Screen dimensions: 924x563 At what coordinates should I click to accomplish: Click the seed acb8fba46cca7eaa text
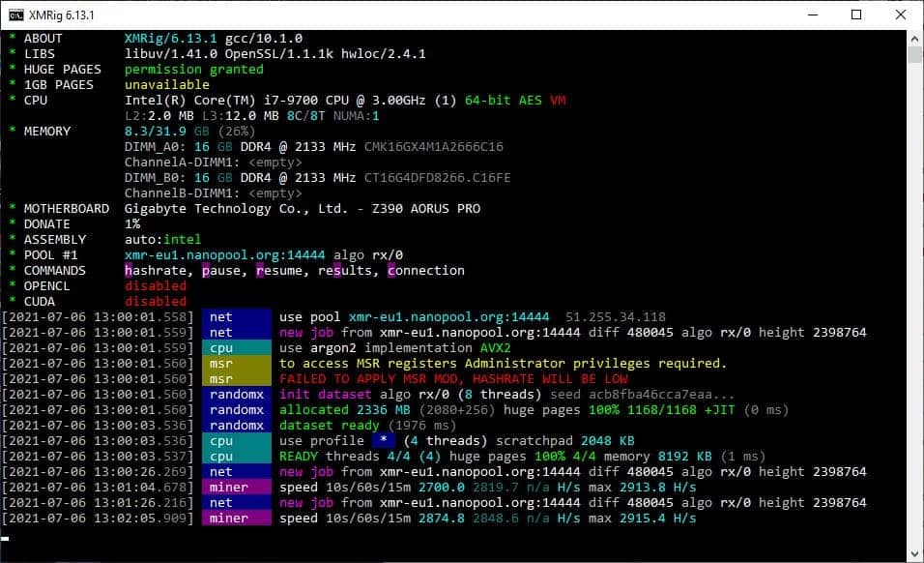point(643,395)
